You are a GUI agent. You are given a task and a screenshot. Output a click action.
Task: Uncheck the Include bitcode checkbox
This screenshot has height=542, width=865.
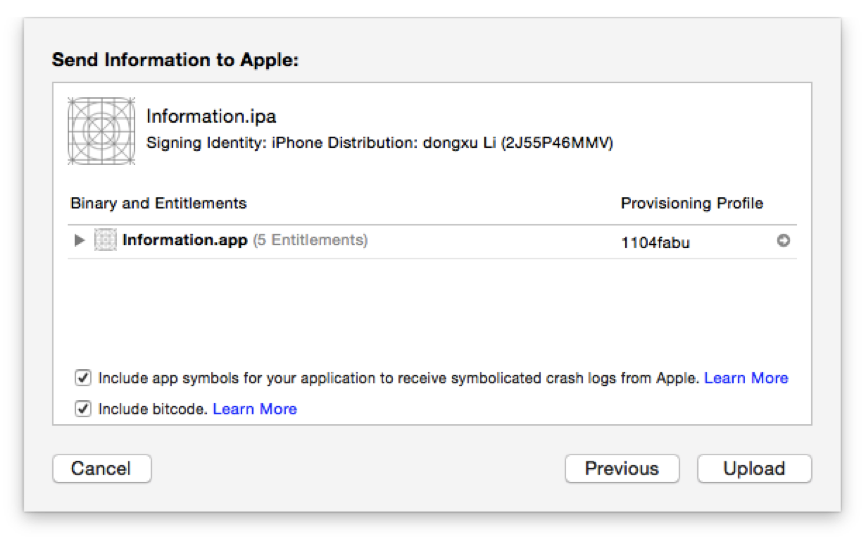83,408
